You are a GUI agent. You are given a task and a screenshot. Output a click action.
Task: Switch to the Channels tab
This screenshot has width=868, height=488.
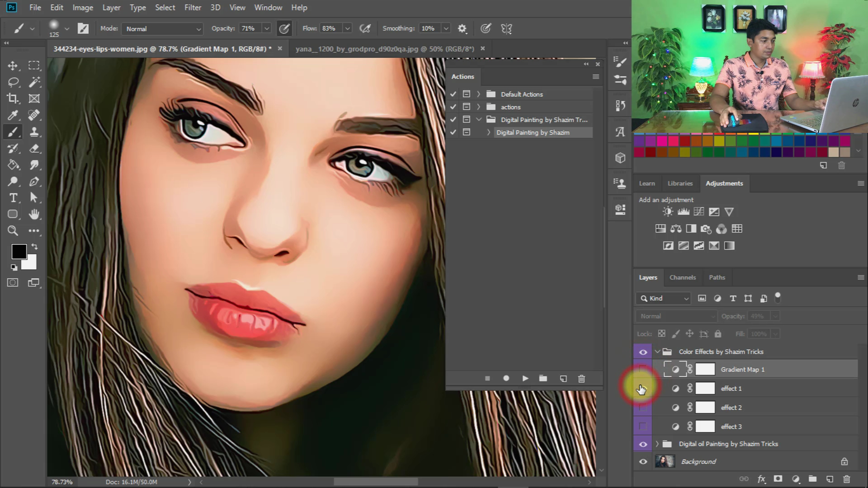coord(683,277)
